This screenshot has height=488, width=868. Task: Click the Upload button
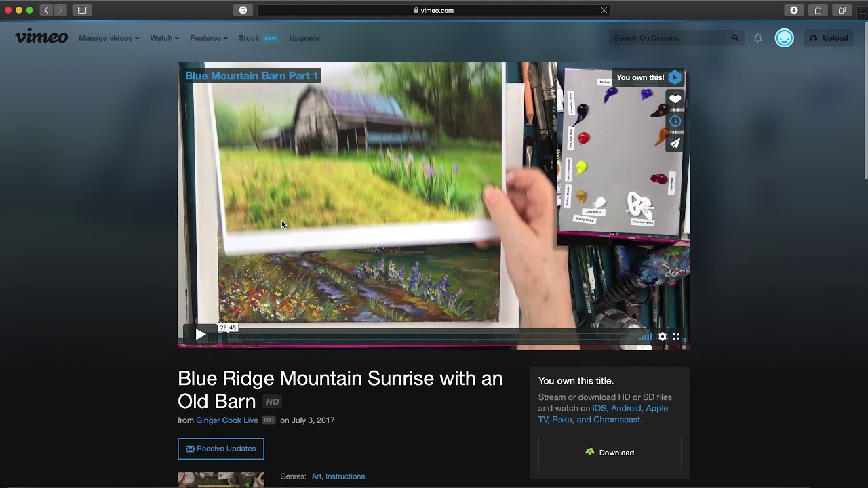coord(829,38)
